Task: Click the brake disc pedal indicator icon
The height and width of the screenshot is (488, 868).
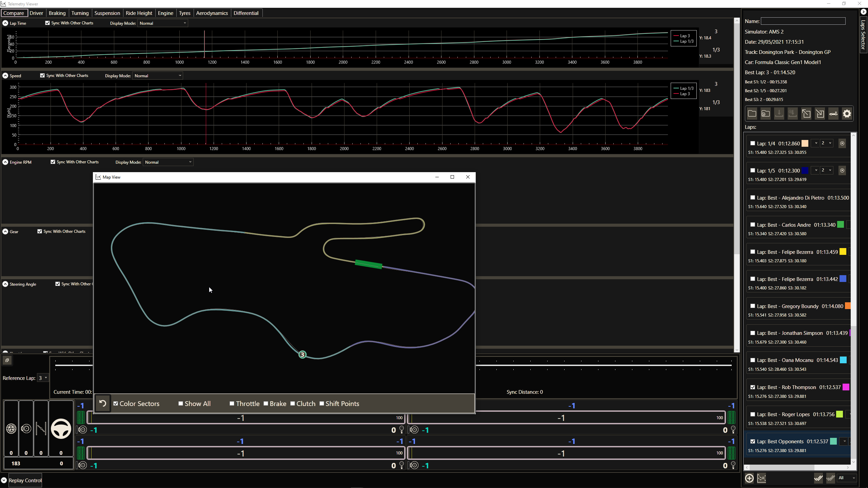Action: 26,429
